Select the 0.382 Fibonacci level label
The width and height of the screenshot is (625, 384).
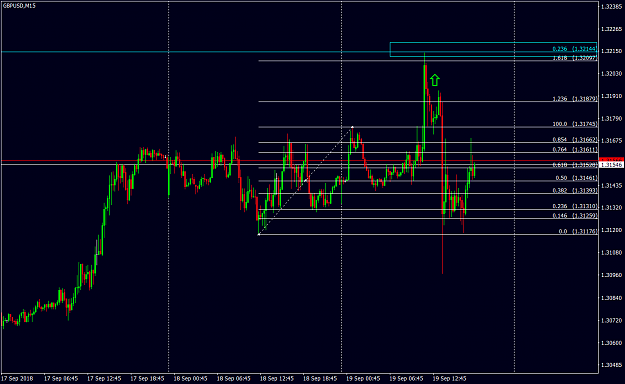(574, 191)
